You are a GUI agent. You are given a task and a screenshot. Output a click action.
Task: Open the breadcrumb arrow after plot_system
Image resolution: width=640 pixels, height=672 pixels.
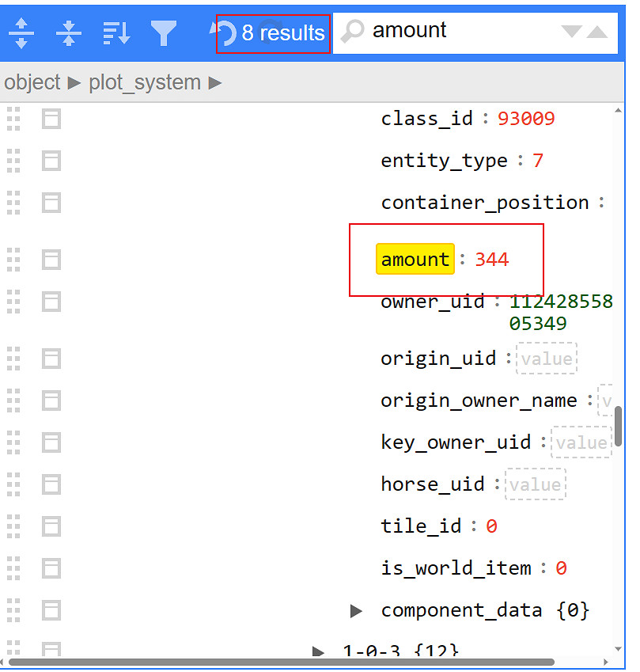coord(215,82)
